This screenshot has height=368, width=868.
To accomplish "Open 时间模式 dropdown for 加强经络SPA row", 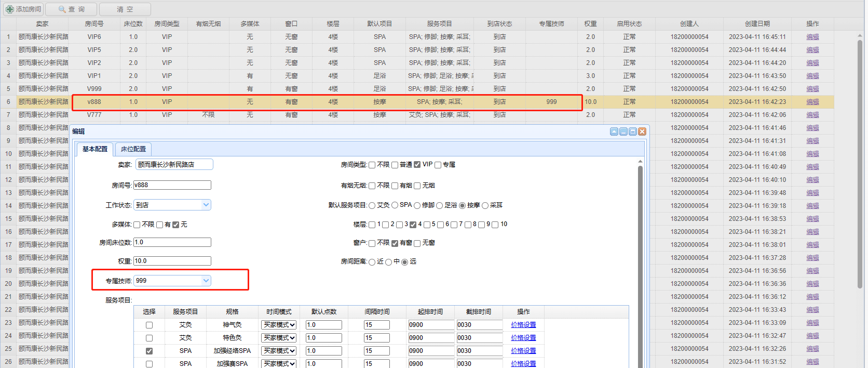I will coord(279,351).
